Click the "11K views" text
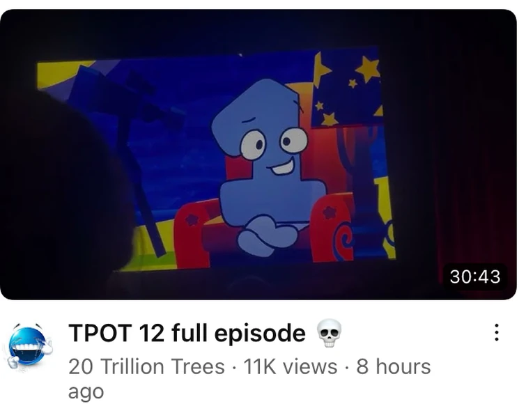The height and width of the screenshot is (420, 526). click(x=291, y=366)
